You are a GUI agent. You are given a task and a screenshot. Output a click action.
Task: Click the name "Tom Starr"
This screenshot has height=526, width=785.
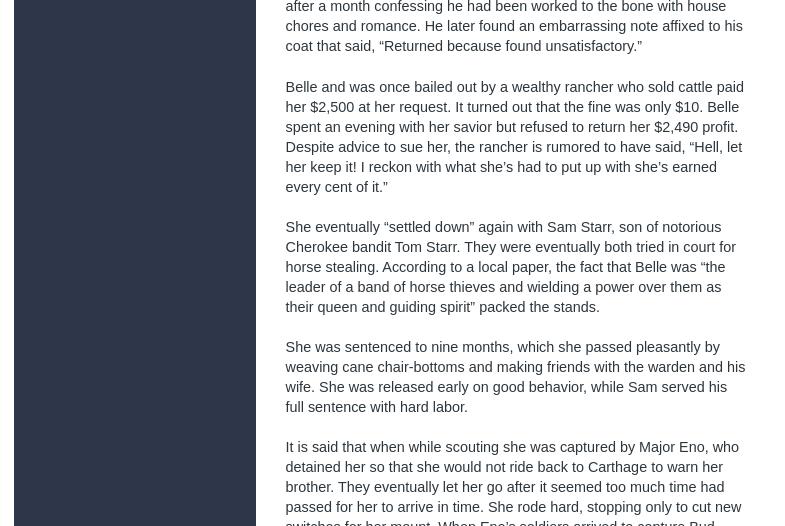(426, 247)
